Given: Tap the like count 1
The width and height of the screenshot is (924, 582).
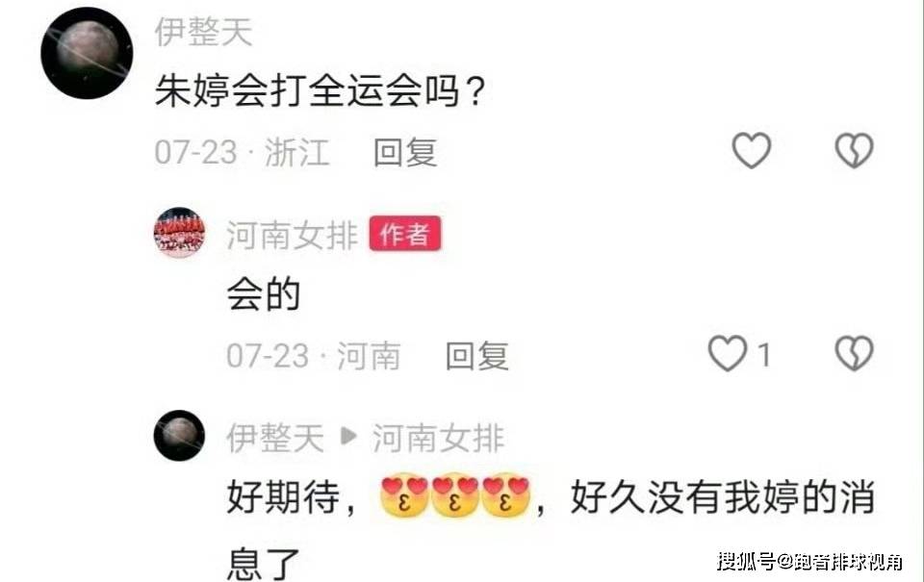Looking at the screenshot, I should [x=764, y=355].
